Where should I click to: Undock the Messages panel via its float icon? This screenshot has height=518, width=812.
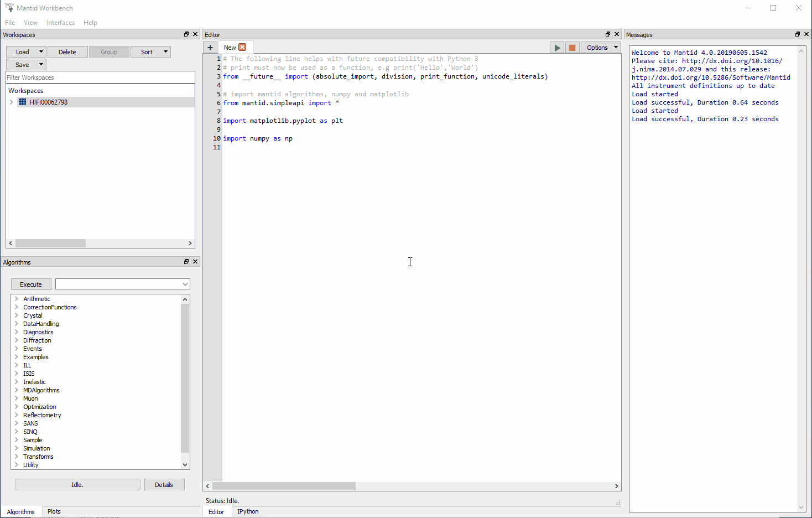[797, 34]
